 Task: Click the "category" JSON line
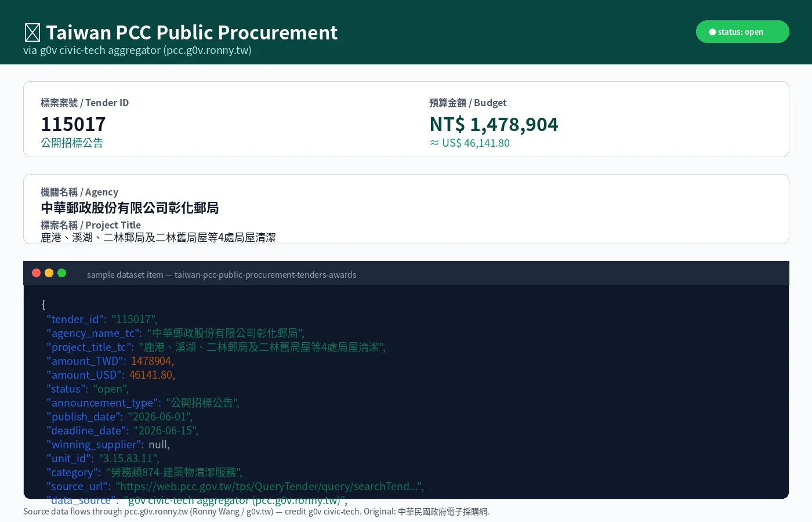coord(145,472)
